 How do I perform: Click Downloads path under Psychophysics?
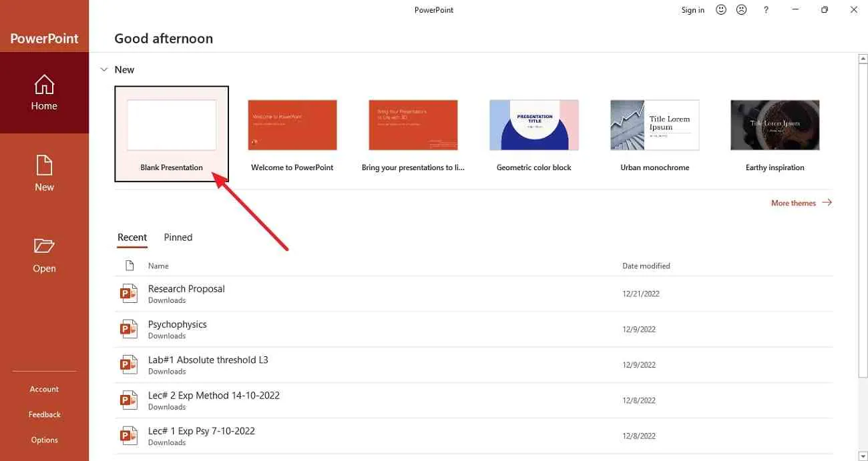tap(167, 336)
